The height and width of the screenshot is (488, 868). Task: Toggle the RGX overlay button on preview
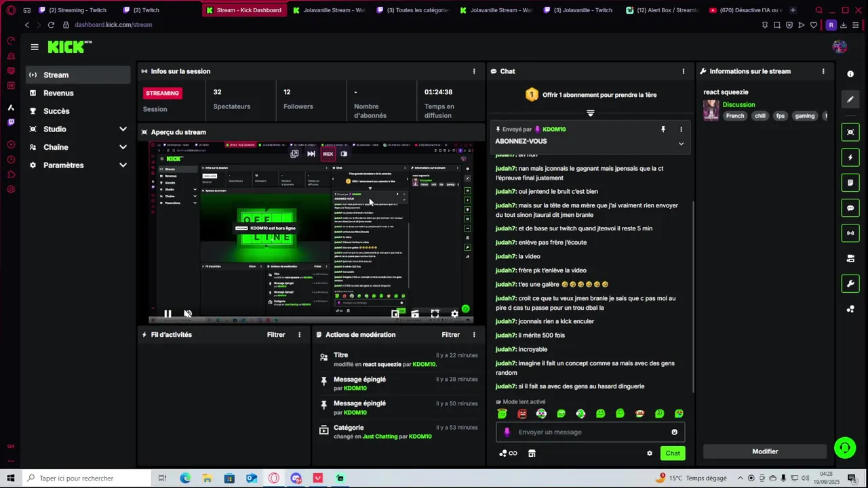328,154
